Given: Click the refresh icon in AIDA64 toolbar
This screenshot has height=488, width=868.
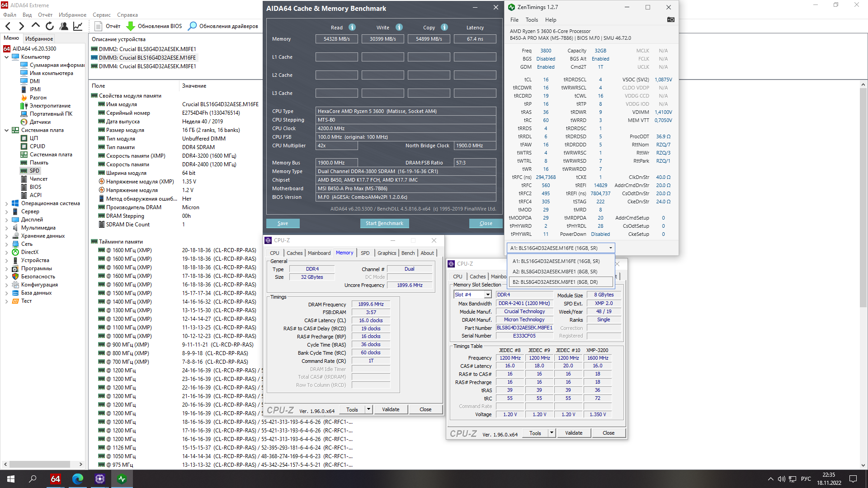Looking at the screenshot, I should click(x=50, y=26).
